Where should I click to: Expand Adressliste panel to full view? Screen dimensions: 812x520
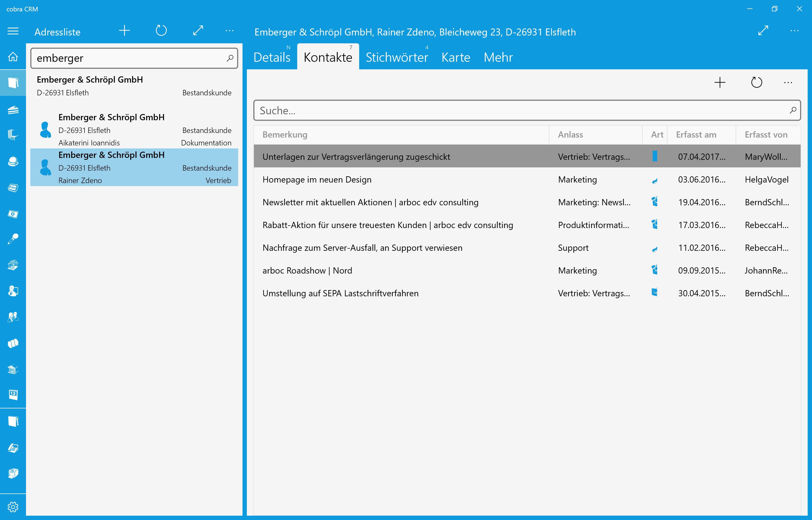(x=198, y=31)
